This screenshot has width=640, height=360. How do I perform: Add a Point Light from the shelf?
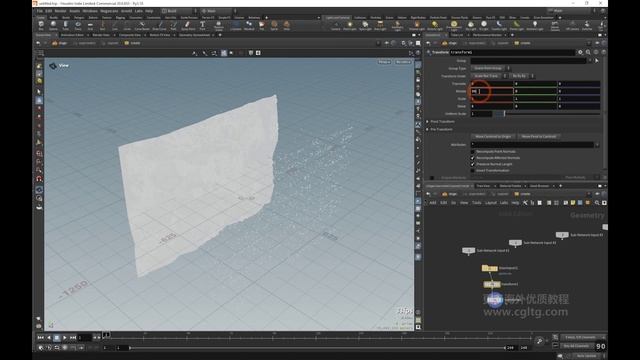click(x=350, y=26)
